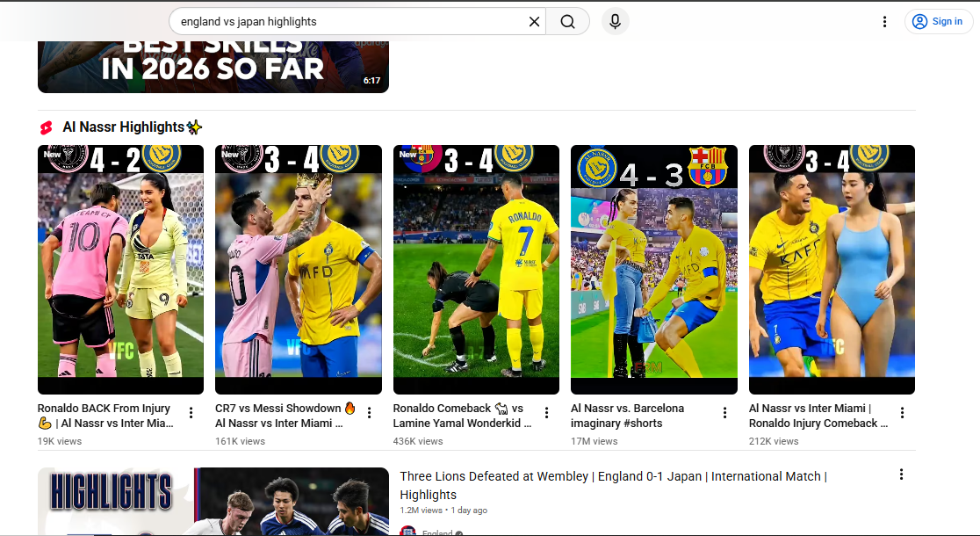Image resolution: width=980 pixels, height=536 pixels.
Task: Click the search magnifier icon
Action: tap(567, 21)
